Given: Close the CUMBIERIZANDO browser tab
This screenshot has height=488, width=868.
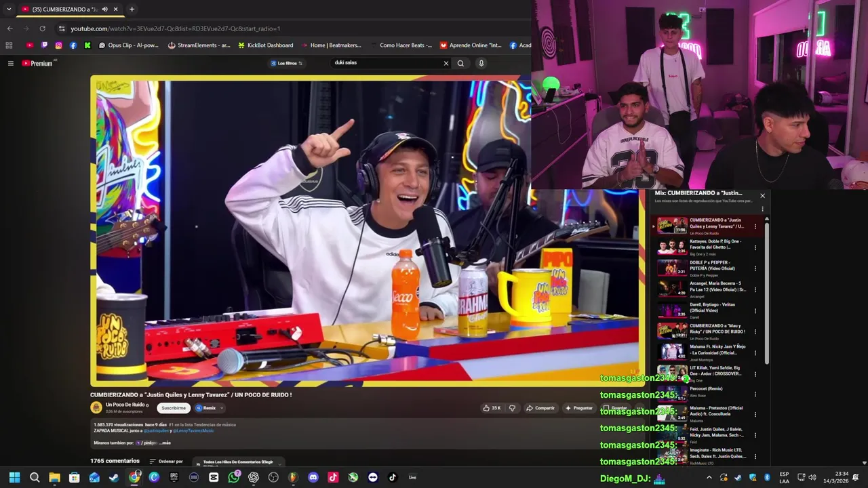Looking at the screenshot, I should point(115,9).
